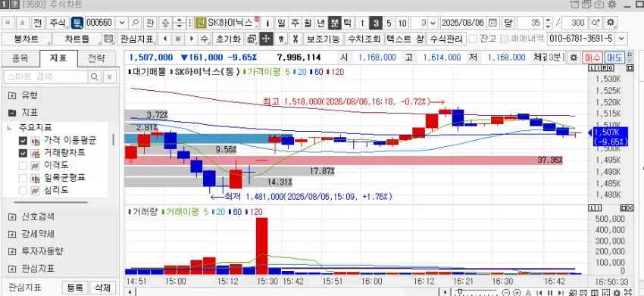Click the 수식관리 button
Screen dimensions: 644x296
446,39
